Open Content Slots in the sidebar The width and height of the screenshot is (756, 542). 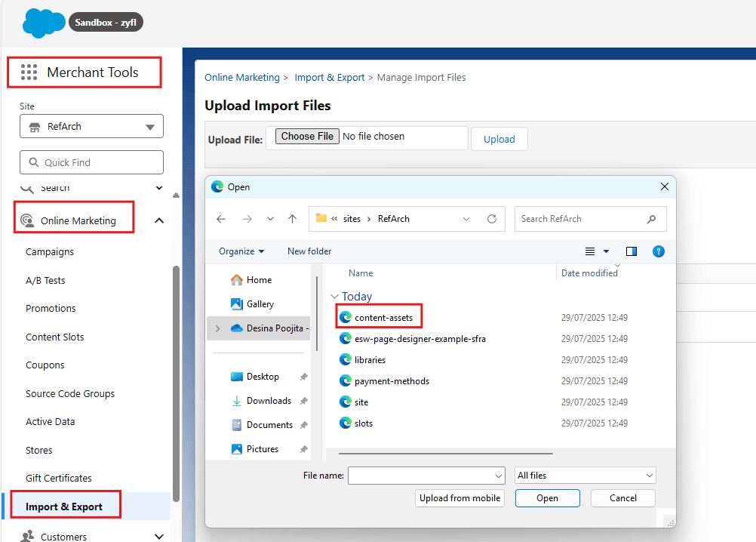point(55,337)
